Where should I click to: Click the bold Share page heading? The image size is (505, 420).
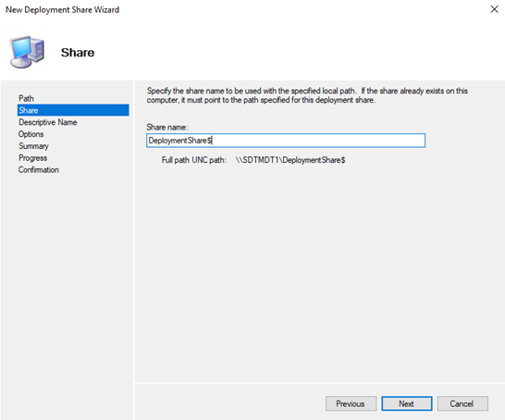click(x=78, y=53)
